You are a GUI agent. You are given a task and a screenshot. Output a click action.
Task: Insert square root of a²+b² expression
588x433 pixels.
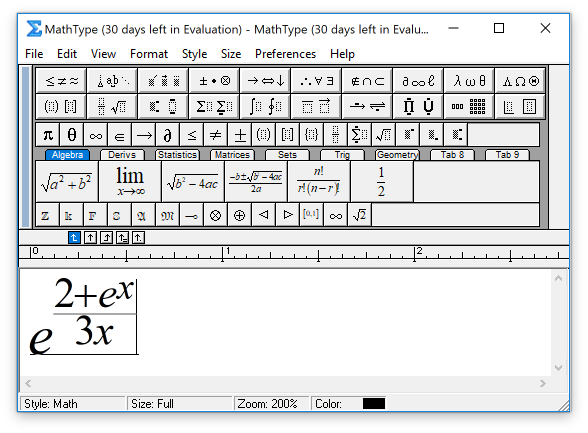tap(67, 182)
